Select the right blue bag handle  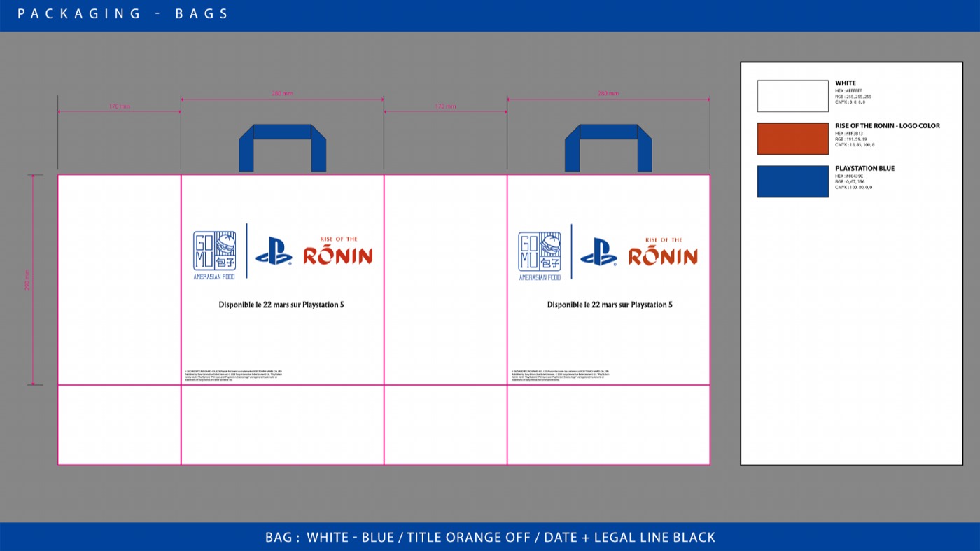pos(608,148)
